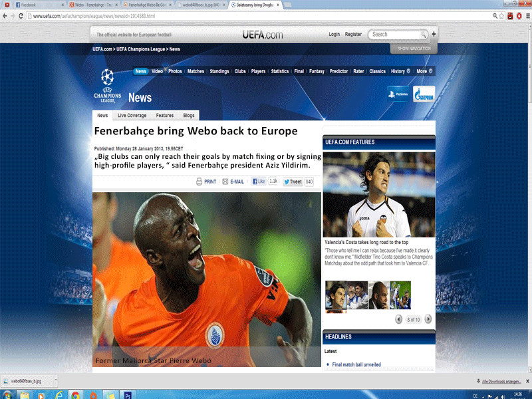Switch to the Facebook browser tab
Viewport: 532px width, 399px height.
tap(38, 5)
